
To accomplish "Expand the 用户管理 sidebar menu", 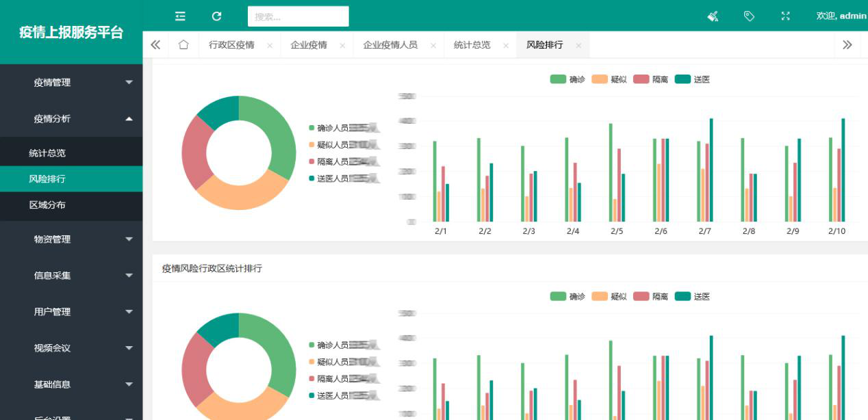I will coord(71,312).
